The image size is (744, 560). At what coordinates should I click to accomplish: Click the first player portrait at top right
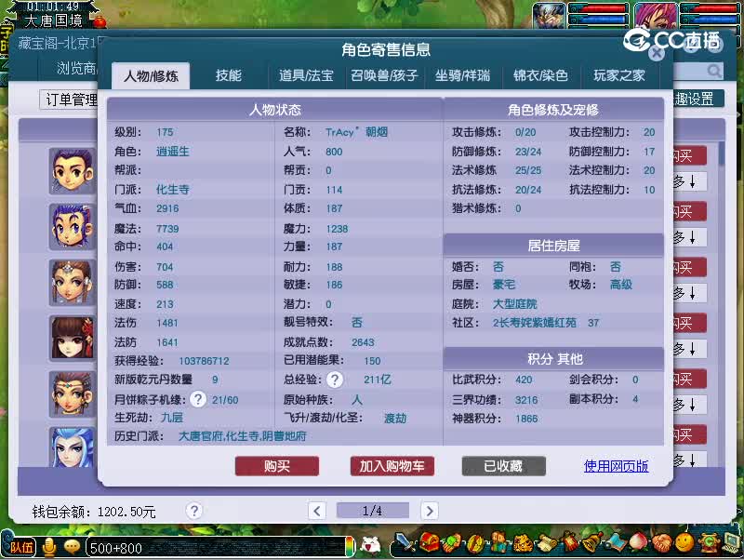(x=549, y=15)
